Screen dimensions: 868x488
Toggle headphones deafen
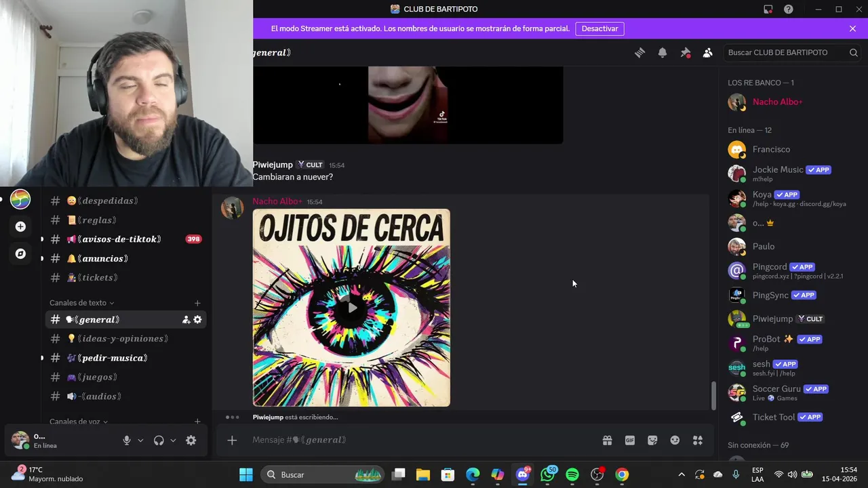[159, 441]
